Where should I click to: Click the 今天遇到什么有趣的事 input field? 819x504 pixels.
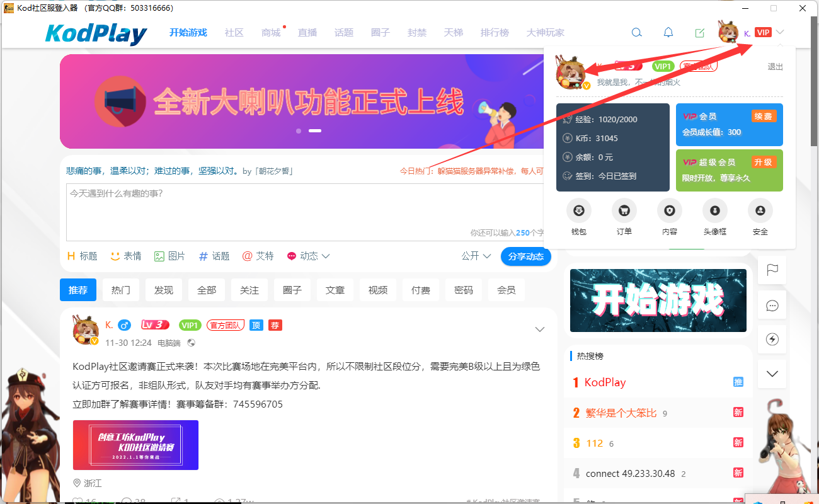(x=302, y=212)
